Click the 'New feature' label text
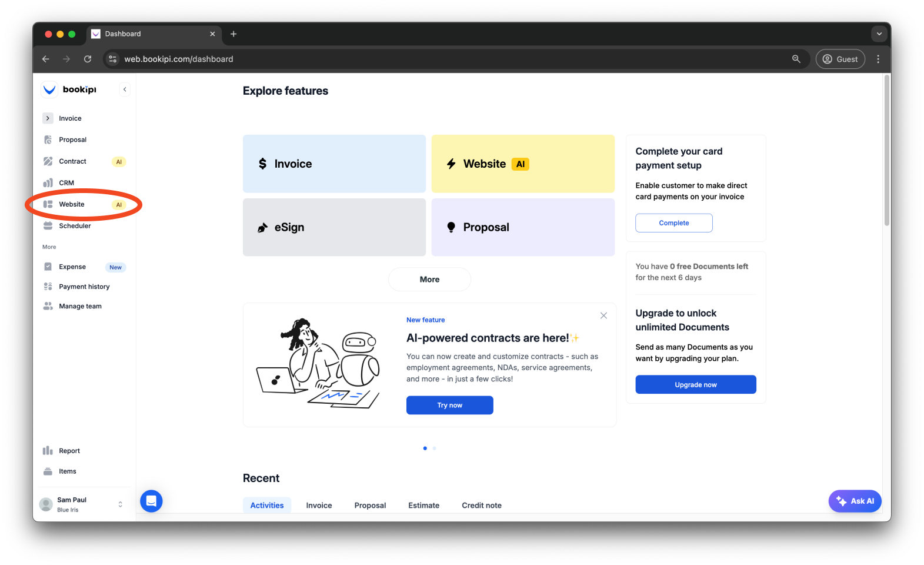The image size is (924, 565). coord(425,320)
